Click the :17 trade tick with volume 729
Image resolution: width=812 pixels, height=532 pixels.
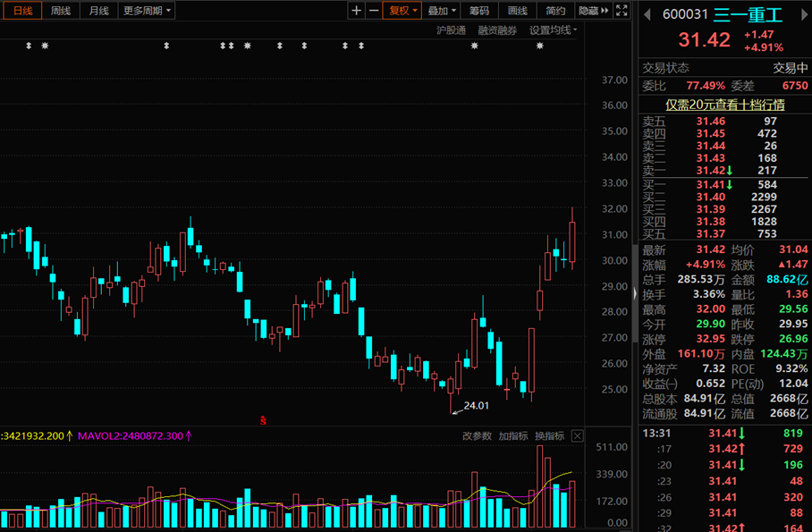(x=724, y=449)
